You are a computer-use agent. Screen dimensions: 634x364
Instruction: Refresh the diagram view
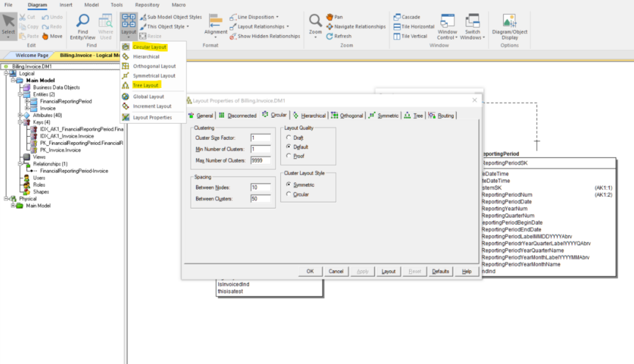pos(339,36)
